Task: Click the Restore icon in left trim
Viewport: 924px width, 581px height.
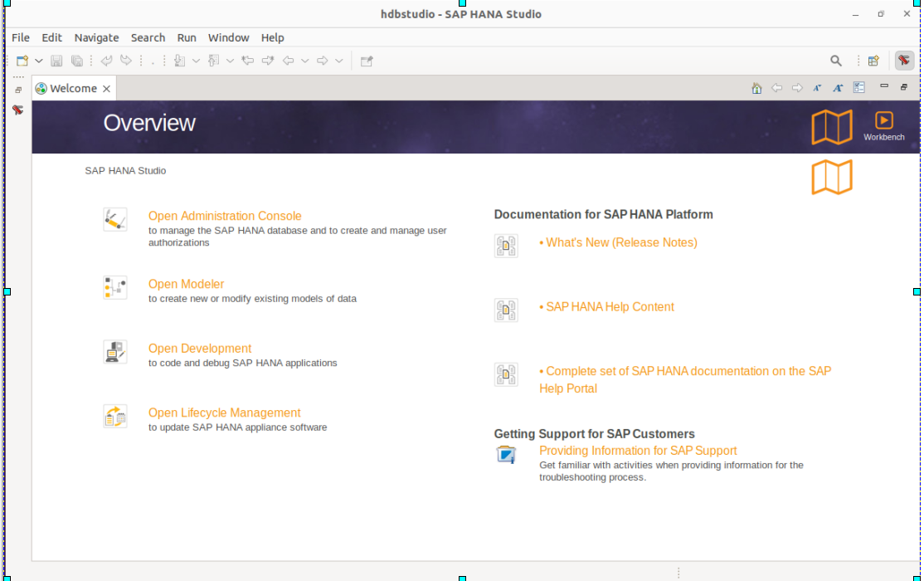Action: 18,90
